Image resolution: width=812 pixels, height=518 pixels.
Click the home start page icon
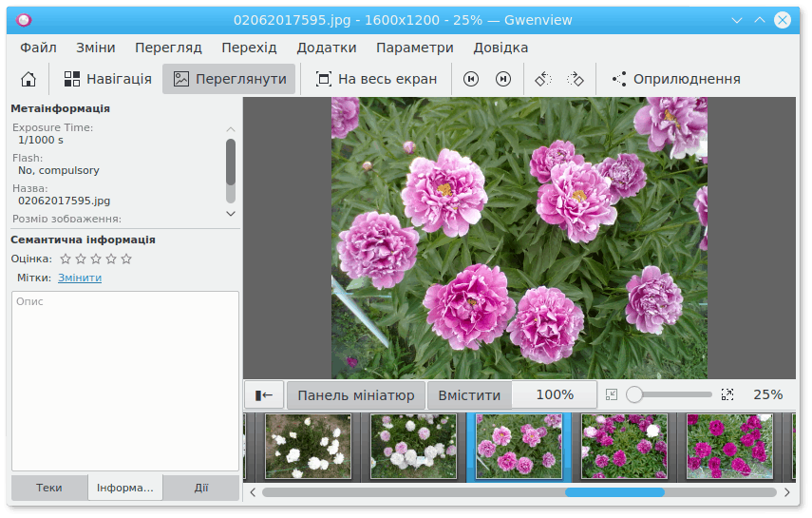pyautogui.click(x=28, y=79)
